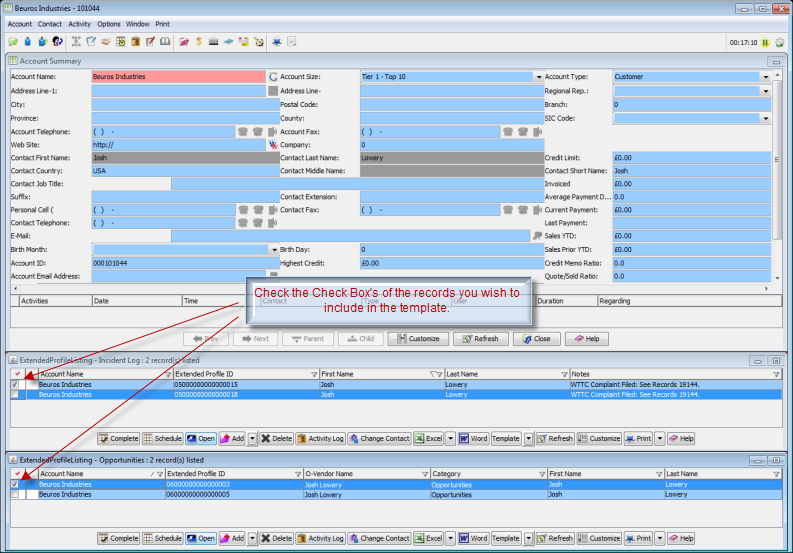Image resolution: width=793 pixels, height=553 pixels.
Task: Click the Change Contact button in Incident Log
Action: click(379, 439)
